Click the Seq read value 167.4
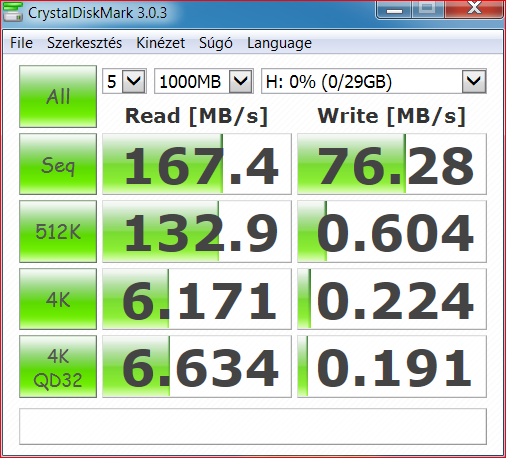This screenshot has width=506, height=458. (x=197, y=164)
